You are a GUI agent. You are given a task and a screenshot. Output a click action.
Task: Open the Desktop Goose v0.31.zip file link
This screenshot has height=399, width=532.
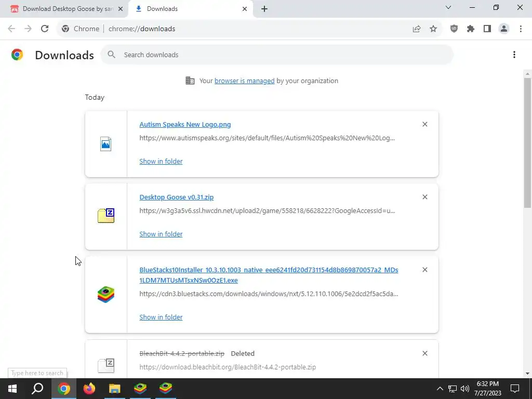point(177,197)
